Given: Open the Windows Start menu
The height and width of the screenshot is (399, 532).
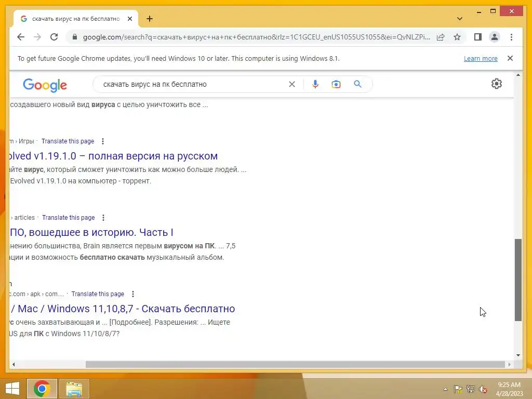Looking at the screenshot, I should tap(12, 389).
